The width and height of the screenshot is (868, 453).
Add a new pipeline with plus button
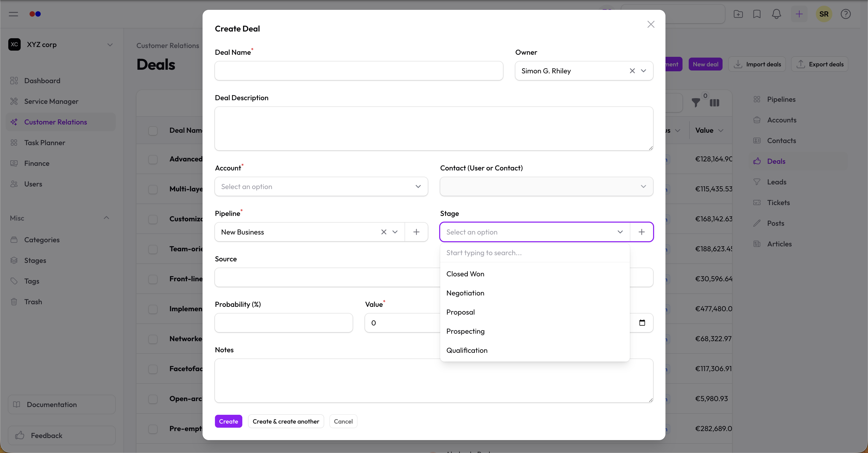click(x=416, y=232)
